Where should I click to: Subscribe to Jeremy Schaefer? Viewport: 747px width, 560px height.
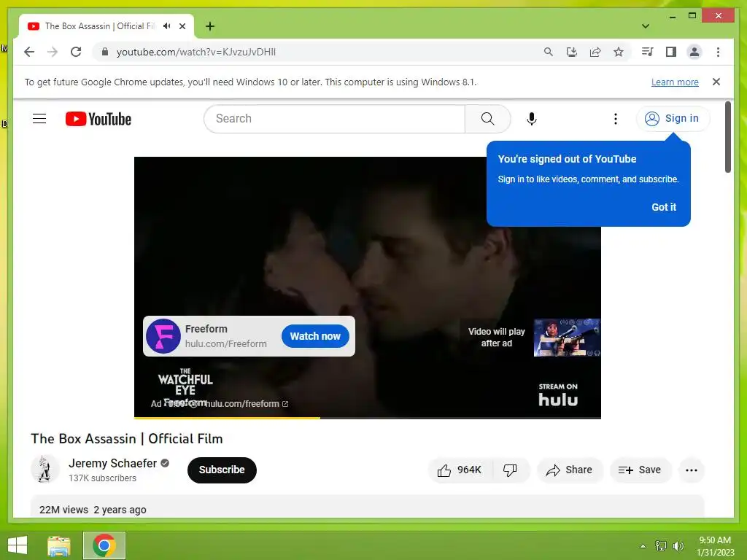[x=222, y=470]
